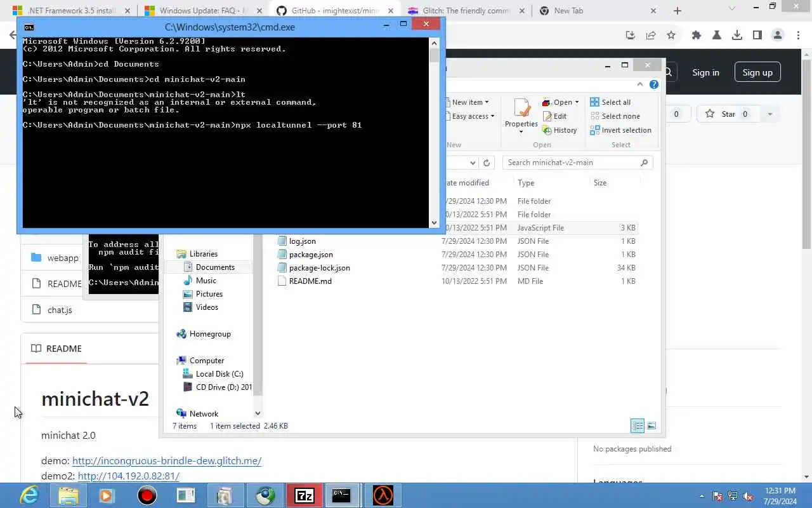Select Local Disk (C:) in navigation pane

(219, 374)
